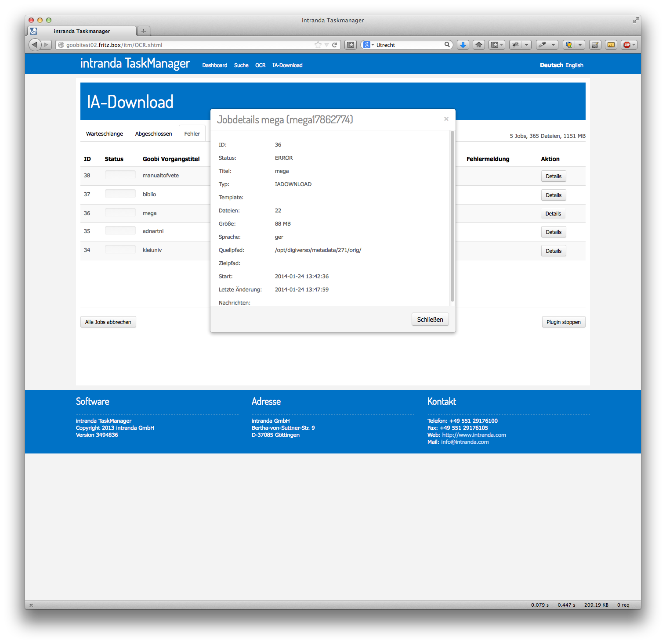The height and width of the screenshot is (644, 666).
Task: Expand the Adblock Plus dropdown arrow
Action: point(634,45)
